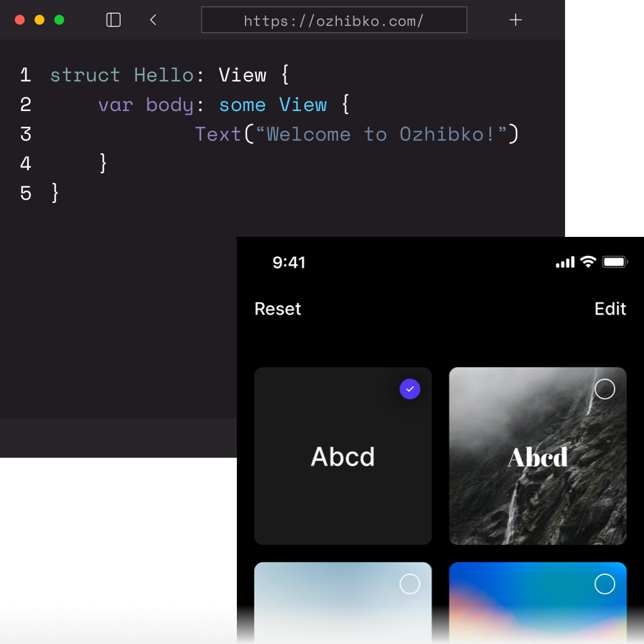This screenshot has width=644, height=644.
Task: Focus the ozhibko.com address field
Action: pos(334,20)
